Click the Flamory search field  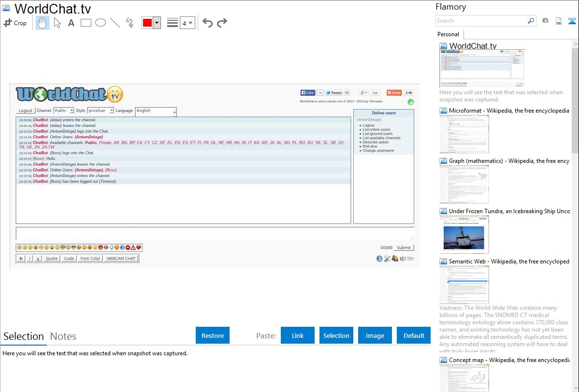tap(481, 21)
